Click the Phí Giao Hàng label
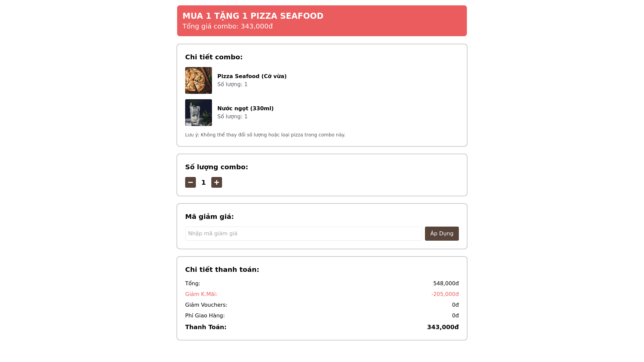 click(x=205, y=316)
